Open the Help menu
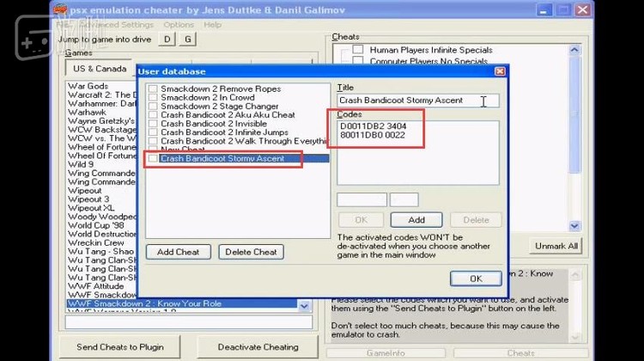This screenshot has height=361, width=644. point(212,25)
